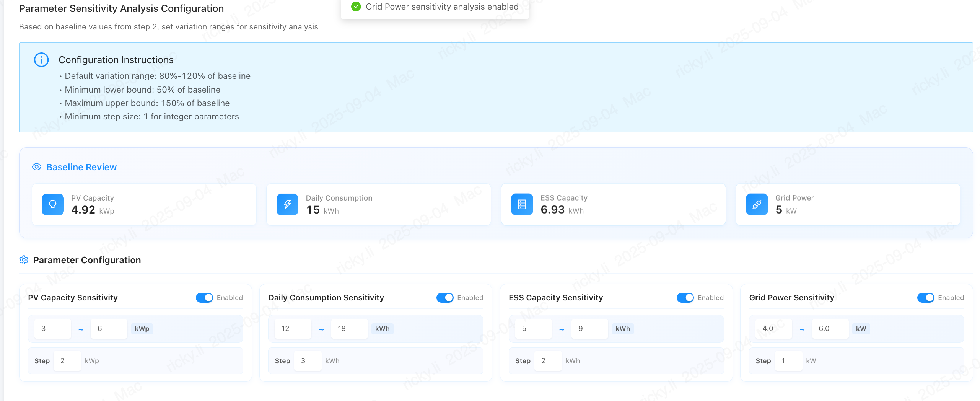This screenshot has width=980, height=401.
Task: Click the PV Capacity lightbulb icon
Action: (53, 204)
